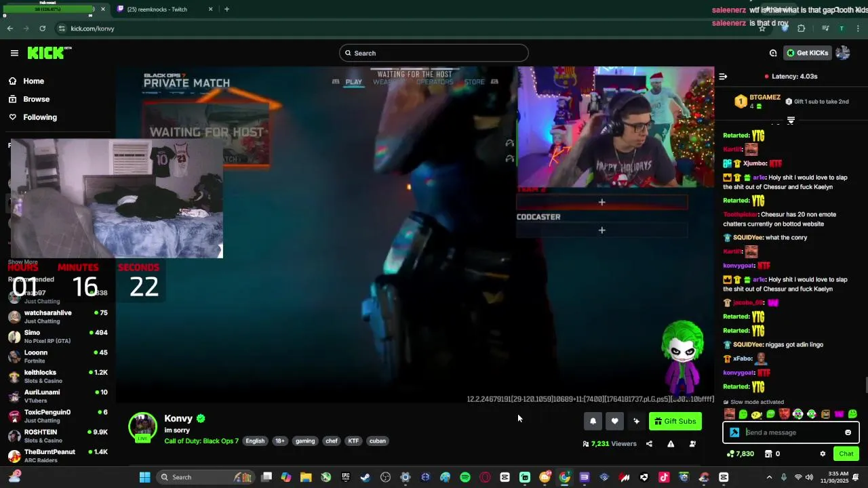Viewport: 868px width, 488px height.
Task: Click the first emote in quick emote row
Action: (x=729, y=414)
